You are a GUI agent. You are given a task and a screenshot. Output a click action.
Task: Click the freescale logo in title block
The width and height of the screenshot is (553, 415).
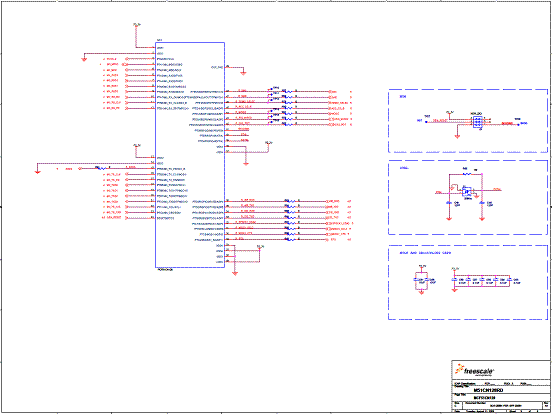475,370
